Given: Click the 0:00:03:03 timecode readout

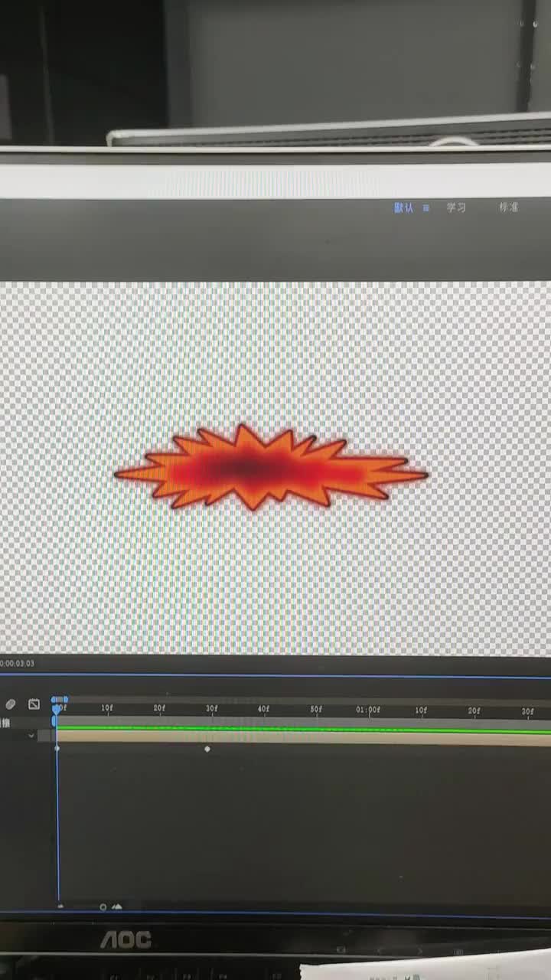Looking at the screenshot, I should tap(17, 664).
